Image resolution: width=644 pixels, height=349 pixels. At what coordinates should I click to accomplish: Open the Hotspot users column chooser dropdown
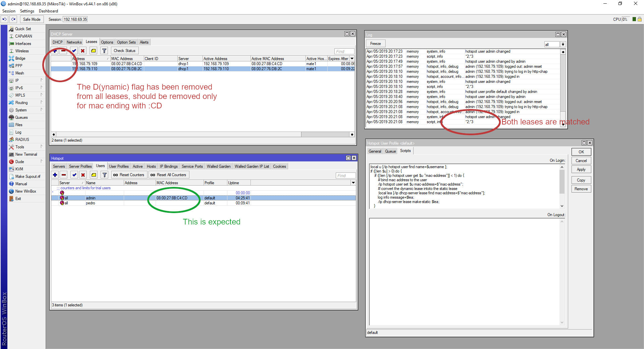[x=353, y=183]
